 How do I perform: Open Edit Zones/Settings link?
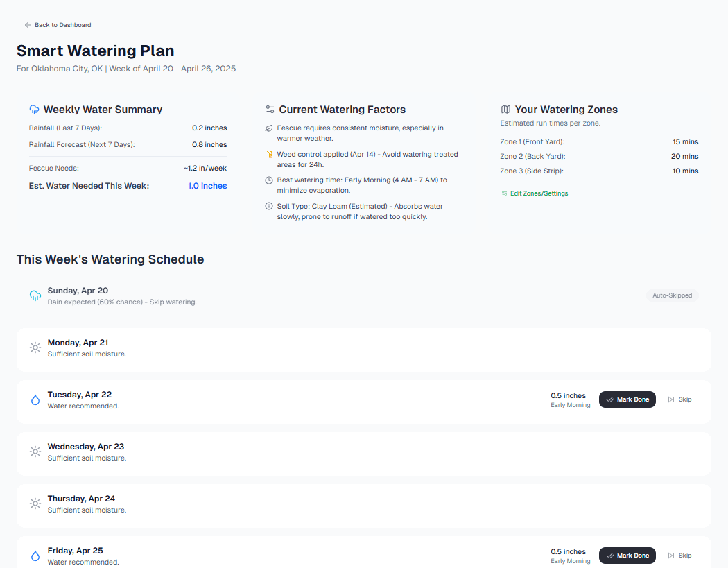pyautogui.click(x=535, y=193)
